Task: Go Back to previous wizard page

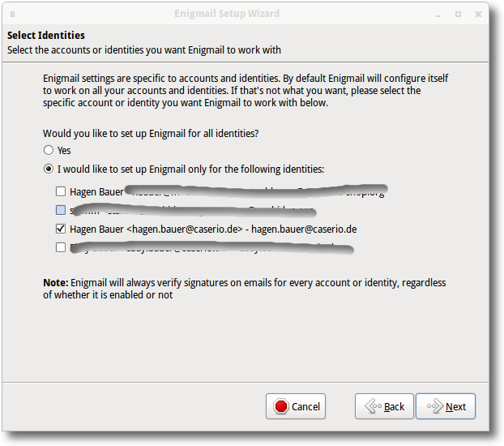Action: [x=384, y=406]
